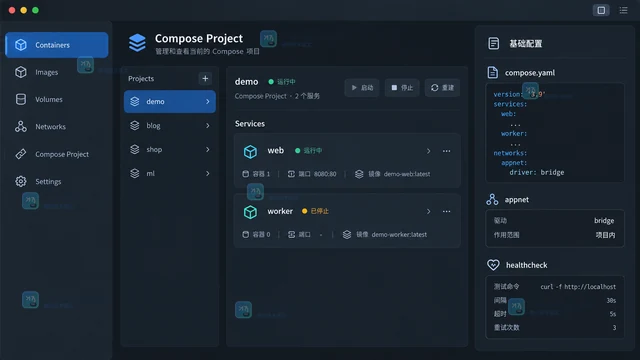Click the worker service name
The width and height of the screenshot is (640, 360).
tap(280, 211)
